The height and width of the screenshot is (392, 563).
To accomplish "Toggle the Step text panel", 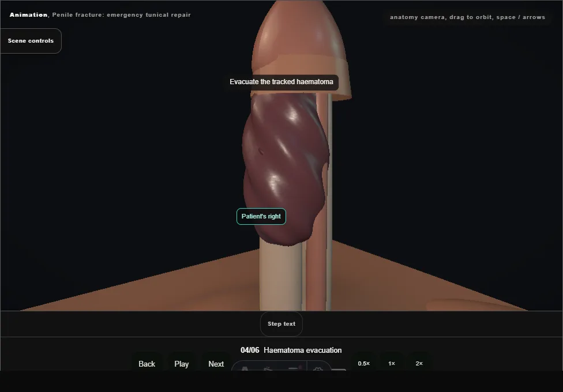I will click(281, 324).
